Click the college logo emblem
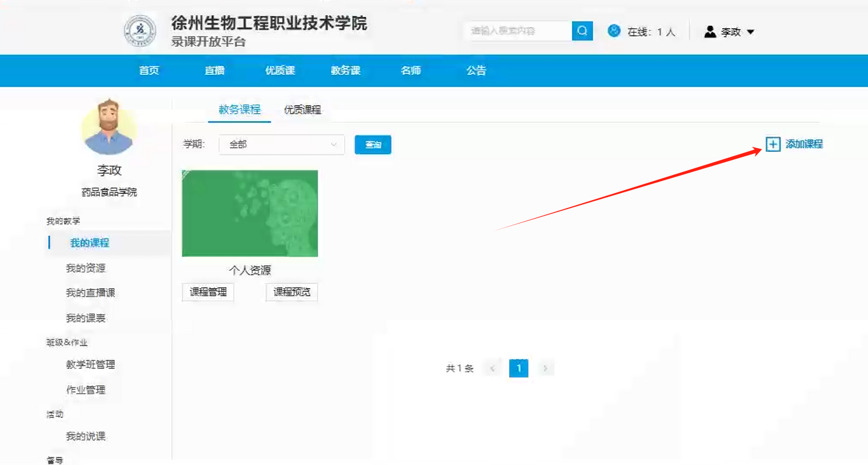The image size is (868, 465). pos(139,31)
